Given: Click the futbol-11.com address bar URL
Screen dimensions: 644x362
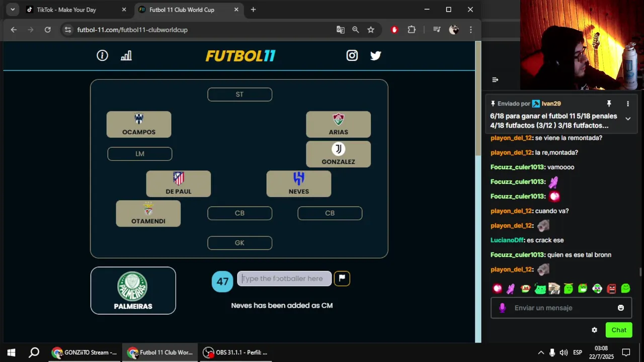Looking at the screenshot, I should (x=132, y=30).
